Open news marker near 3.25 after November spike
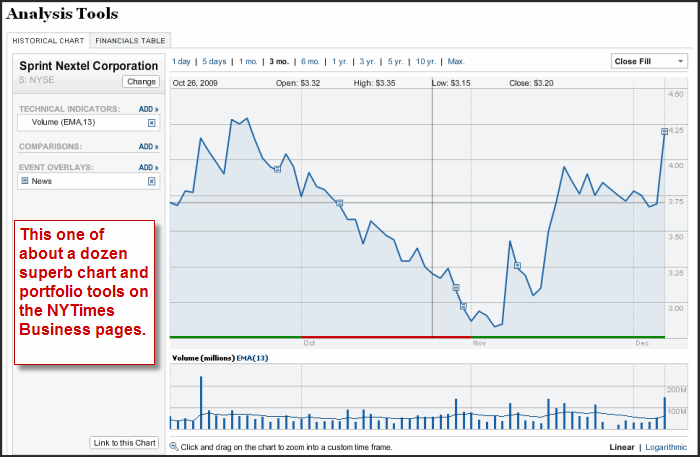 tap(517, 266)
